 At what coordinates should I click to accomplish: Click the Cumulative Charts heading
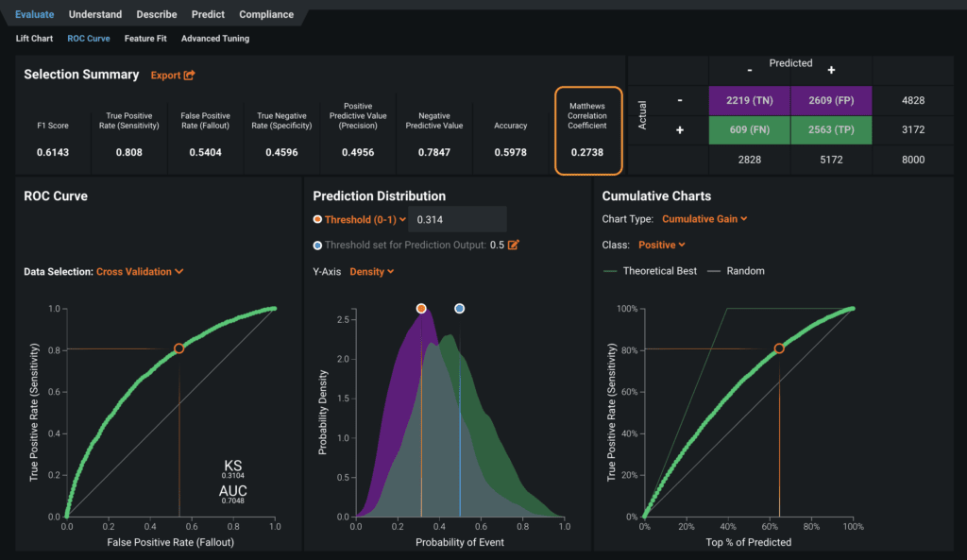(x=656, y=196)
